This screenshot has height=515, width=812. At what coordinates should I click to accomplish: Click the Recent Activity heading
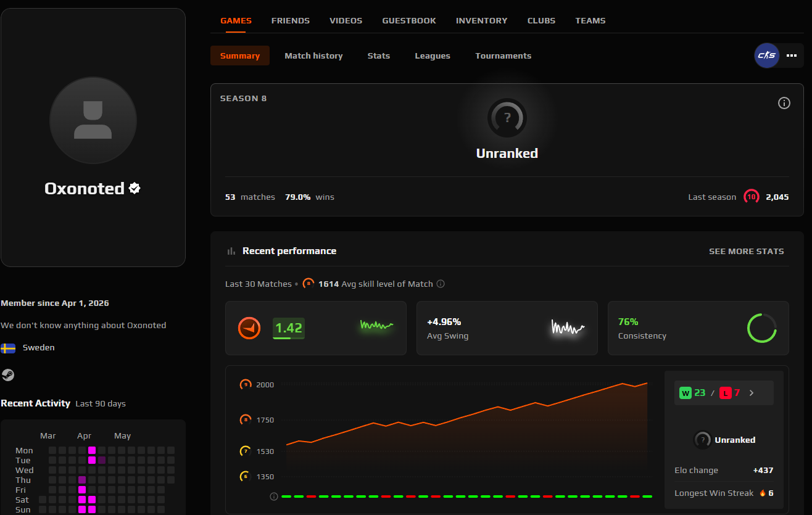click(x=36, y=403)
